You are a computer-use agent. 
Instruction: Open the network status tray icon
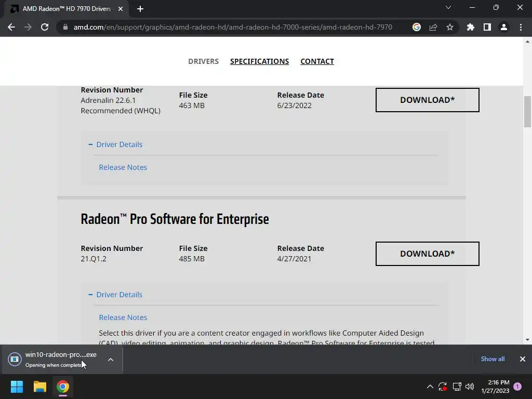click(x=457, y=387)
